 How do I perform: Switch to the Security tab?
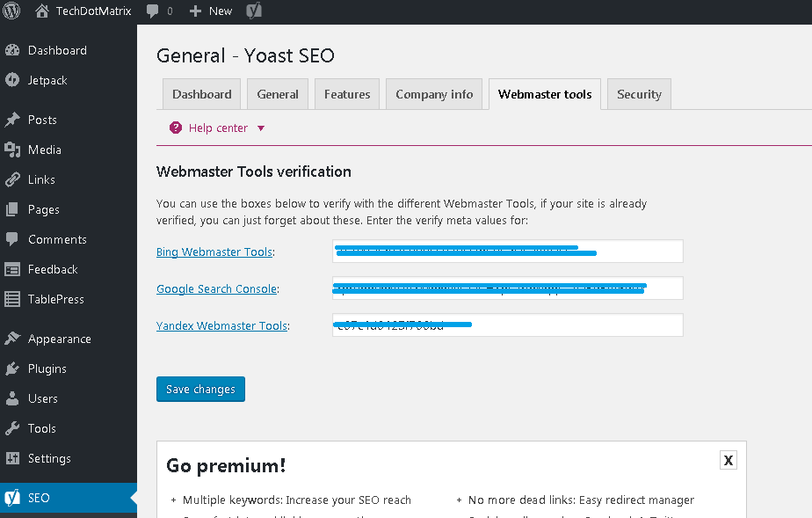pos(639,94)
